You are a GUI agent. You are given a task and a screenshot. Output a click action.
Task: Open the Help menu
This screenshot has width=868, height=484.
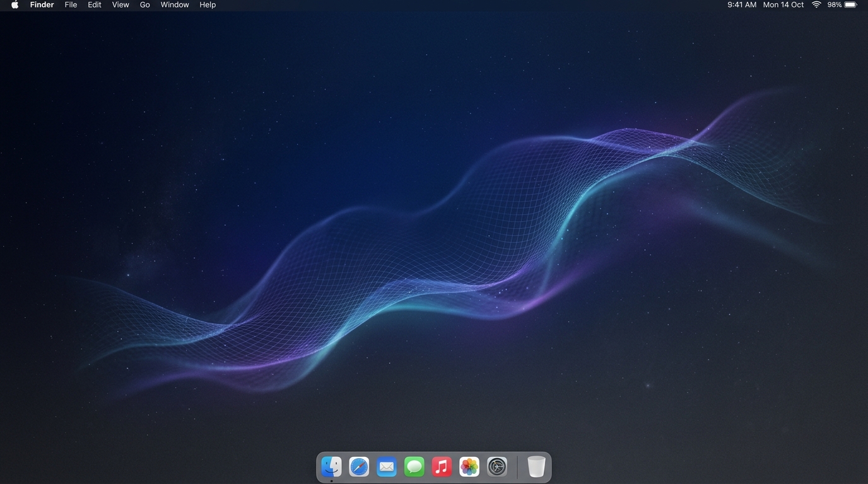coord(208,4)
